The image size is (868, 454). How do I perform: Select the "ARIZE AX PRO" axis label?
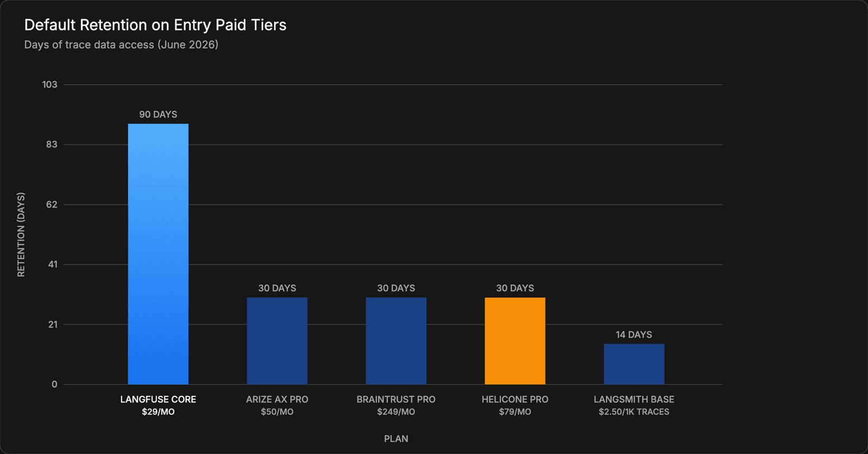tap(277, 399)
